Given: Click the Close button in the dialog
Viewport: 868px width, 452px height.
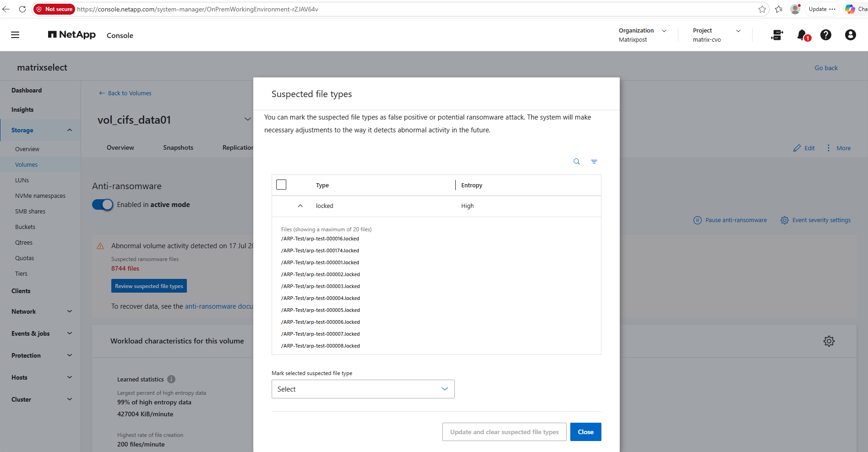Looking at the screenshot, I should [586, 432].
